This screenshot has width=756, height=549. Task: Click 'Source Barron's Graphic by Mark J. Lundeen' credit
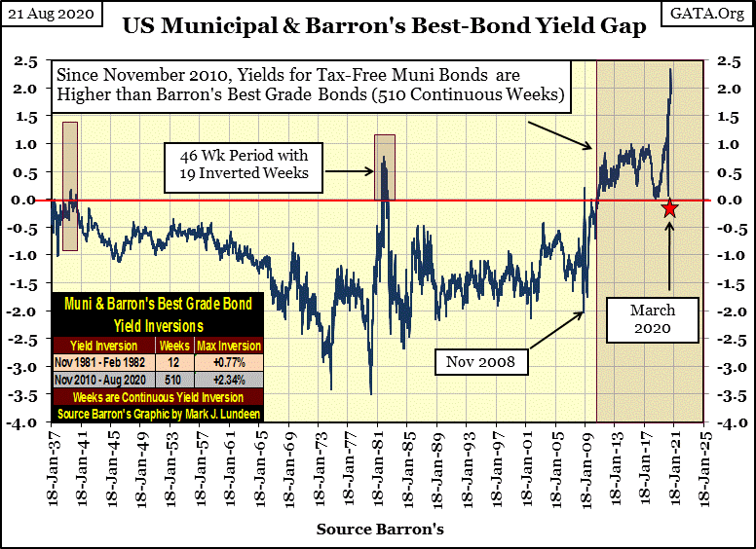pos(159,414)
